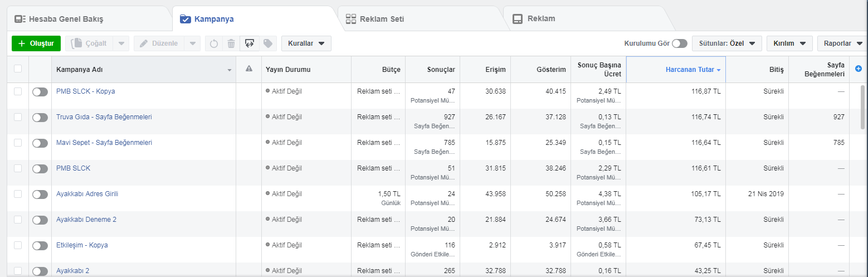Click the 116,87 TL spent amount cell
Screen dimensions: 868x277
(x=676, y=95)
